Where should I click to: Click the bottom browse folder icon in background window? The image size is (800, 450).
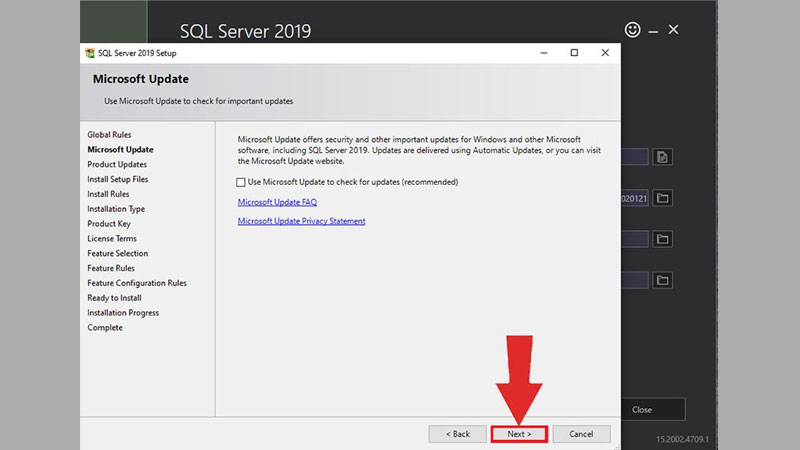[662, 280]
